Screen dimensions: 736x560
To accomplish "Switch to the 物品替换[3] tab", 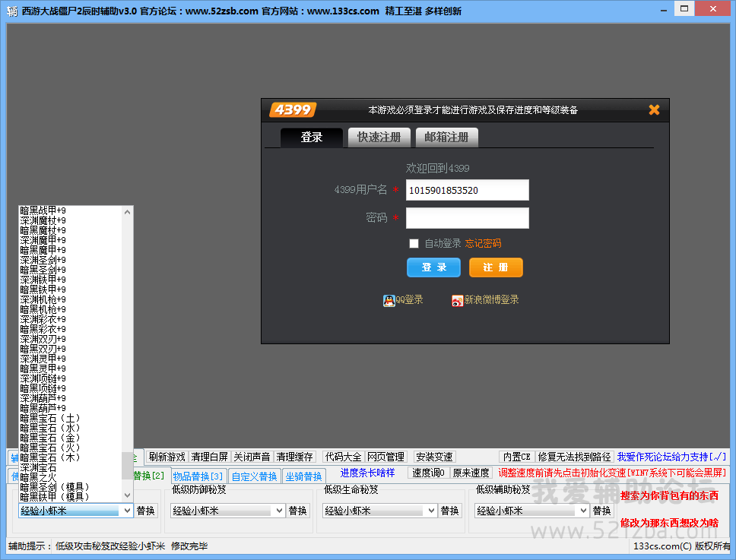I will point(198,476).
